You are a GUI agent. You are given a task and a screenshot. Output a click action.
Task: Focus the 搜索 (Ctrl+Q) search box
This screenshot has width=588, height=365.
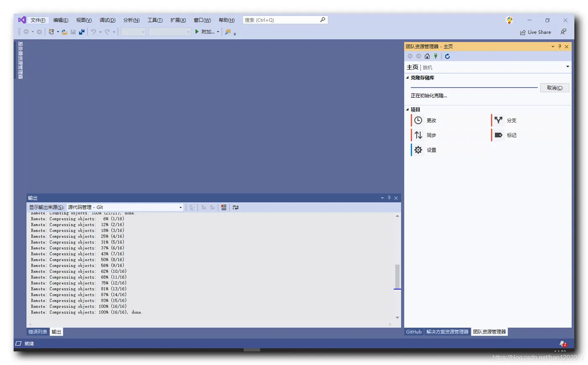pos(285,20)
